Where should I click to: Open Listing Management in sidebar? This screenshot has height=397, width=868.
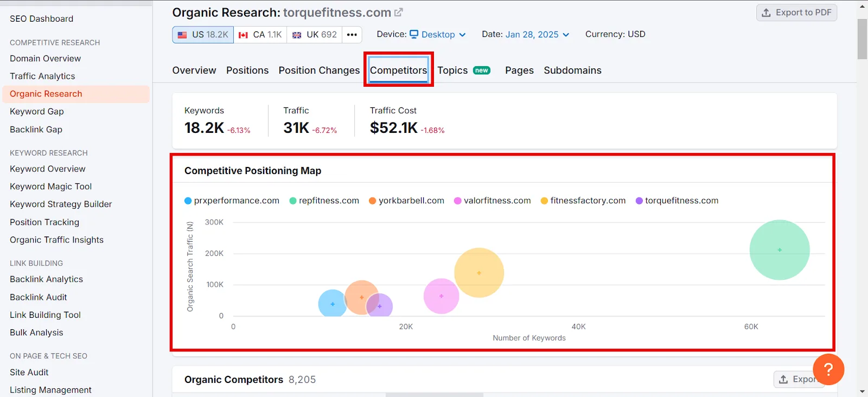coord(50,390)
